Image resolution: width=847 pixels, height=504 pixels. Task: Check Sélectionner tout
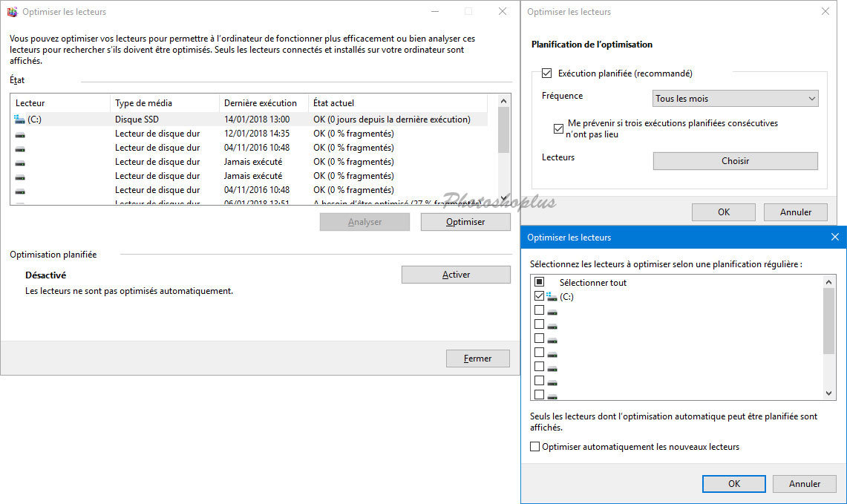[x=540, y=282]
